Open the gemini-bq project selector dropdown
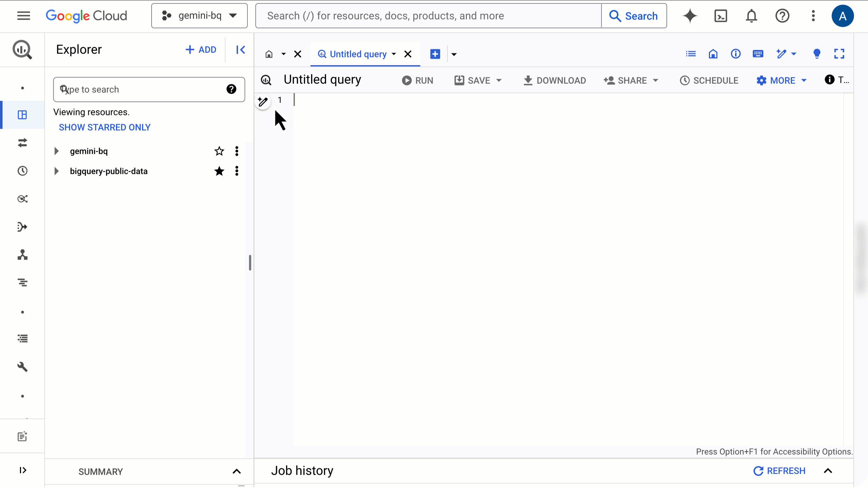Screen dimensions: 868x488 pyautogui.click(x=199, y=16)
